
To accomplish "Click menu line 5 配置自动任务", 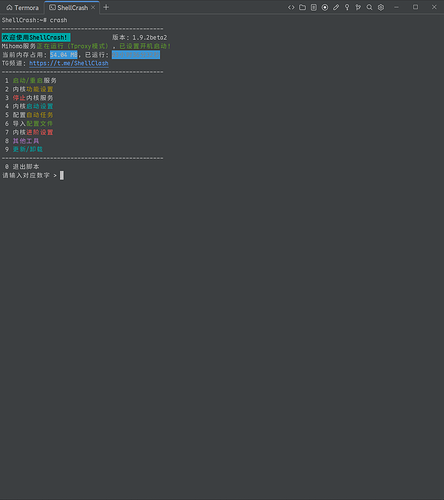I will point(29,115).
